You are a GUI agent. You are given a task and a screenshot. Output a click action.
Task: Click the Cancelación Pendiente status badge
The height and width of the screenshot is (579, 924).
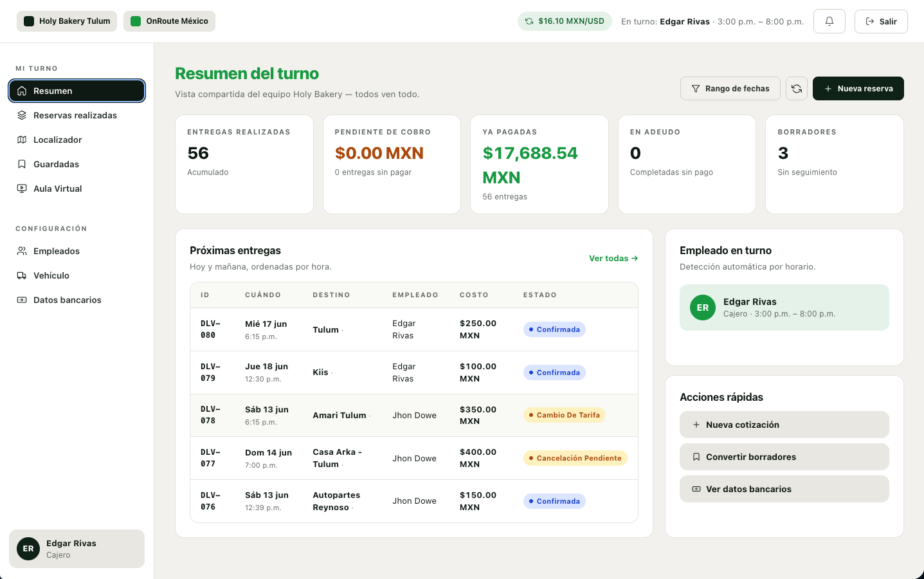click(x=575, y=458)
